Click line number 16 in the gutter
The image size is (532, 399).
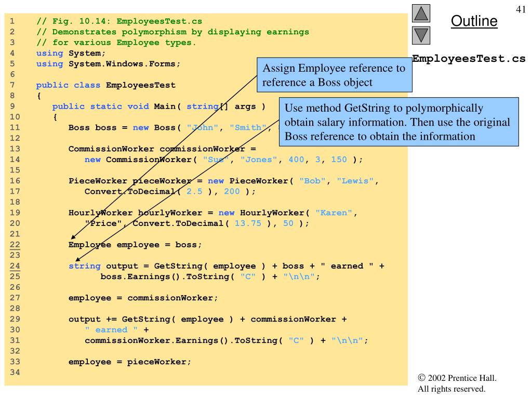15,181
